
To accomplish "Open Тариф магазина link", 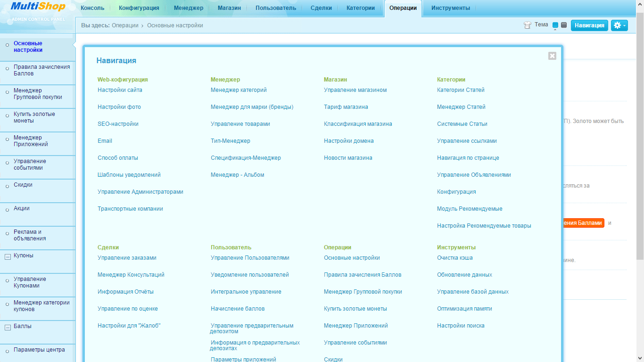I will [x=346, y=107].
